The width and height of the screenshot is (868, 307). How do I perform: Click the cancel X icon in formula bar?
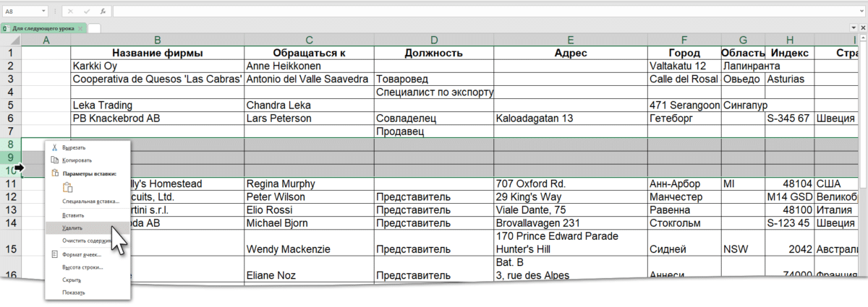click(71, 12)
